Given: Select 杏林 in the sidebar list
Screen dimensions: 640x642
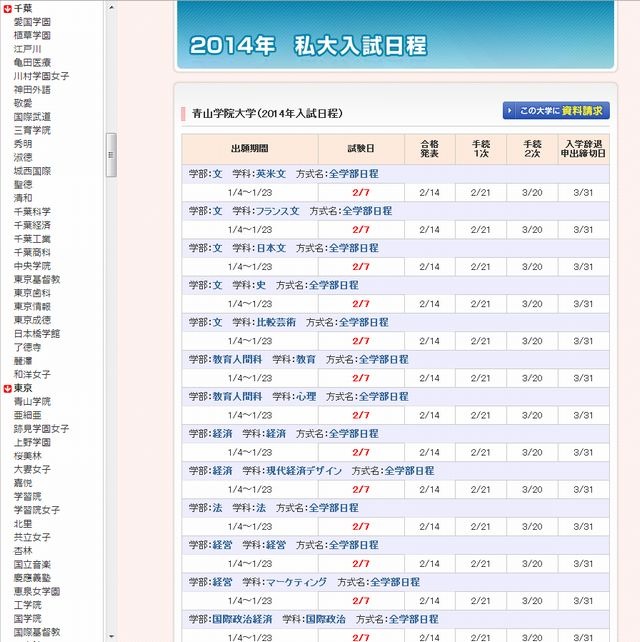Looking at the screenshot, I should click(23, 551).
